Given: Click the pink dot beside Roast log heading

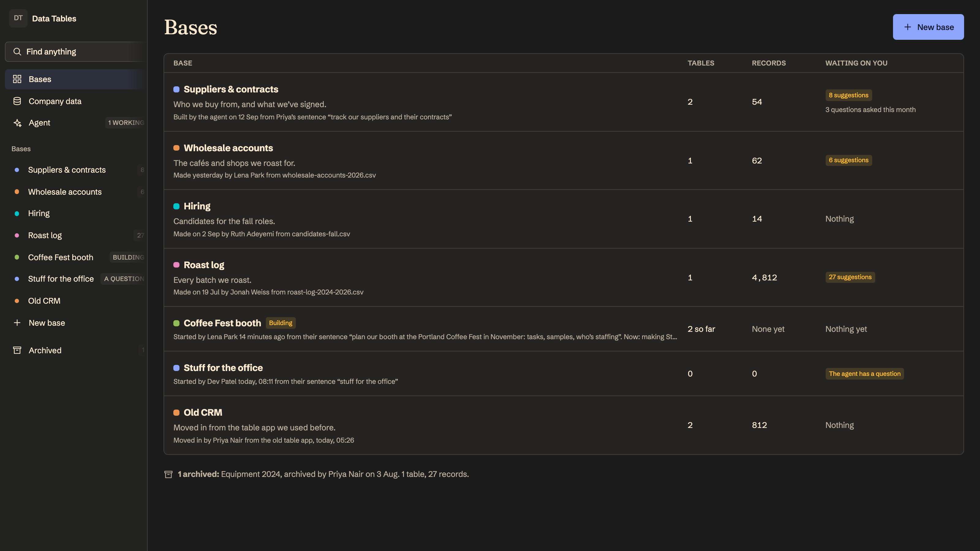Looking at the screenshot, I should (176, 265).
